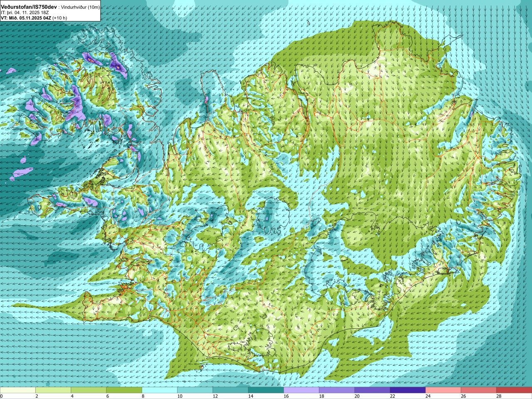
Task: Click the dark indigo 22–24 legend swatch
Action: (x=408, y=390)
